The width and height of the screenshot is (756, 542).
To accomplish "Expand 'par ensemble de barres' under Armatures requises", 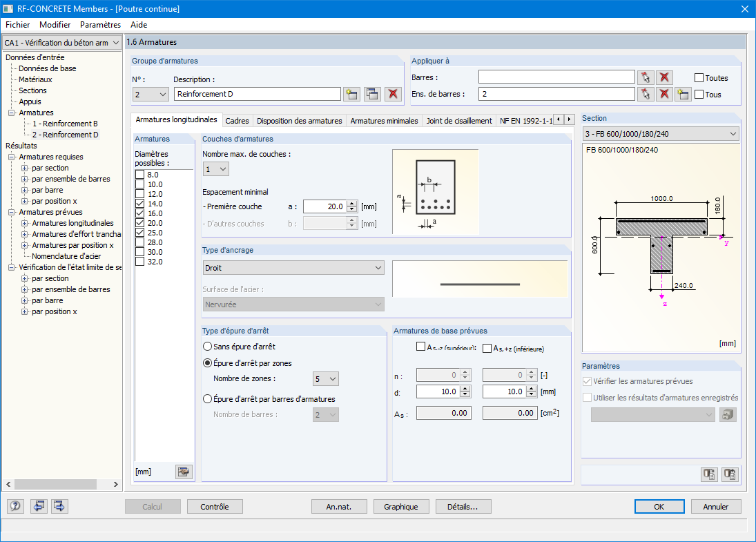I will pyautogui.click(x=25, y=179).
